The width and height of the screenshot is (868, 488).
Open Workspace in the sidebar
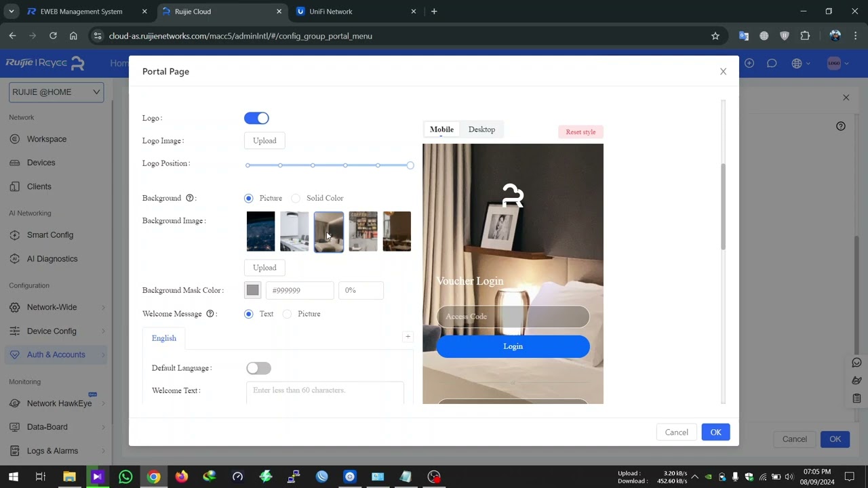click(x=47, y=139)
